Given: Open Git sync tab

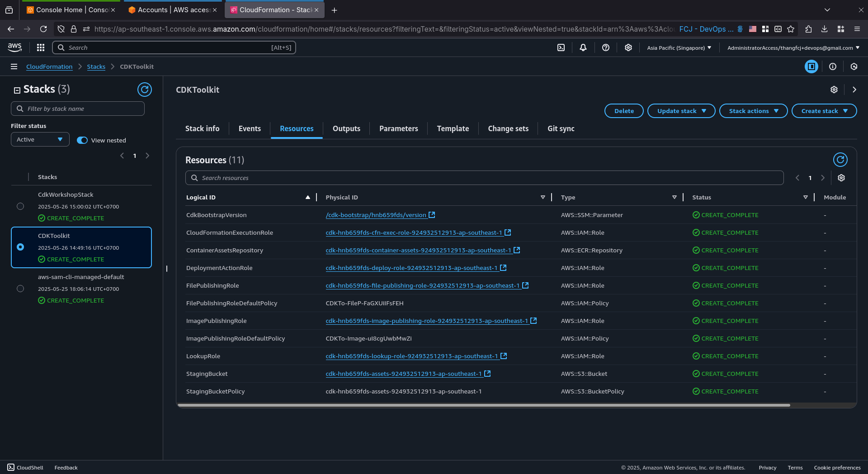Looking at the screenshot, I should [561, 128].
